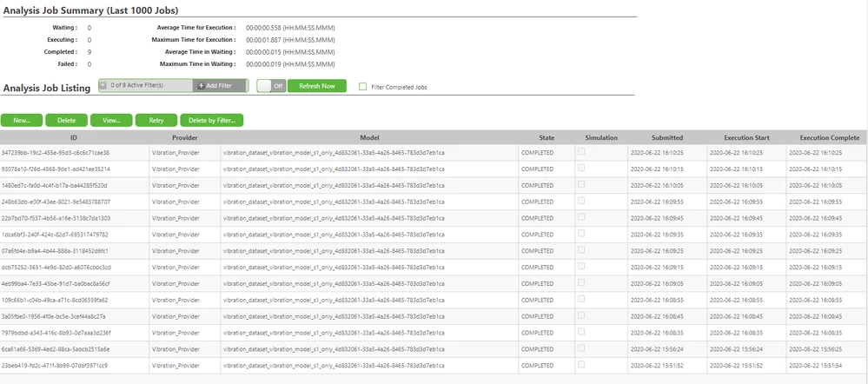The image size is (868, 384).
Task: Select job ID 22b7bd70-f537-4b56-a16e-5138c7da1303
Action: (56, 218)
